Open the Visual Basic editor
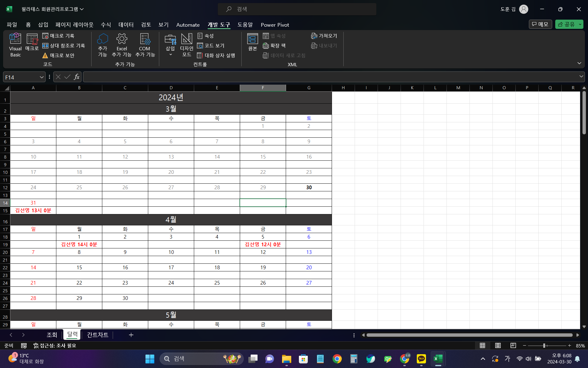 tap(15, 45)
